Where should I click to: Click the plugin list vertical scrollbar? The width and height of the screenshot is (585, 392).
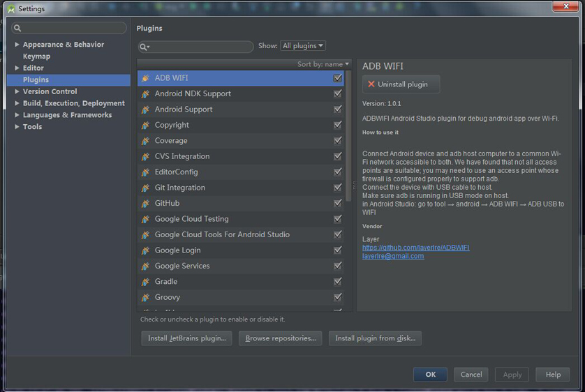tap(348, 136)
